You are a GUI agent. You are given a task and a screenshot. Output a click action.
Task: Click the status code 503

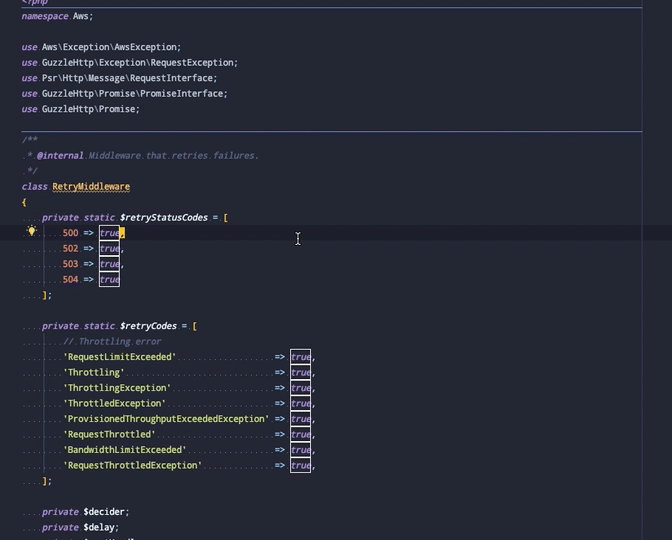click(70, 264)
